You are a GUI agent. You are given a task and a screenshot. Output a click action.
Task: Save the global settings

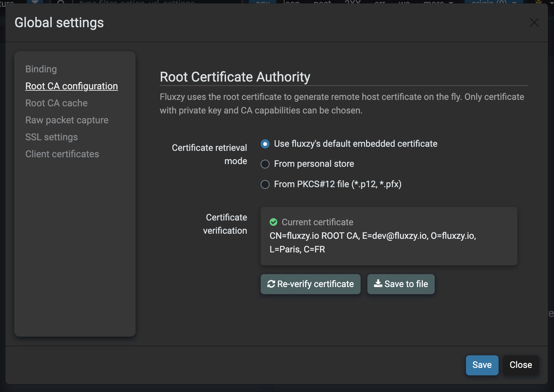pyautogui.click(x=482, y=365)
